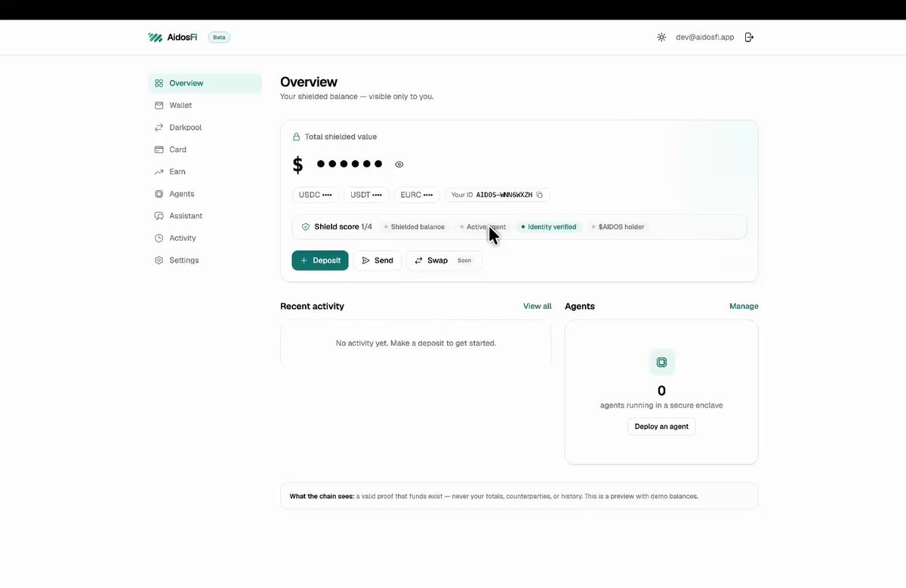Open the Wallet sidebar item
906x588 pixels.
[x=205, y=105]
